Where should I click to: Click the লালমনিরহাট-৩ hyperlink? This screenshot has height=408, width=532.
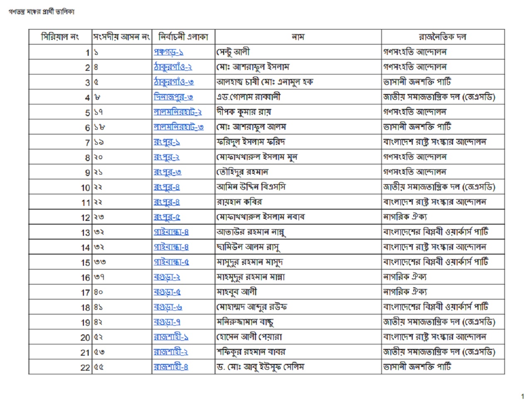pos(178,127)
